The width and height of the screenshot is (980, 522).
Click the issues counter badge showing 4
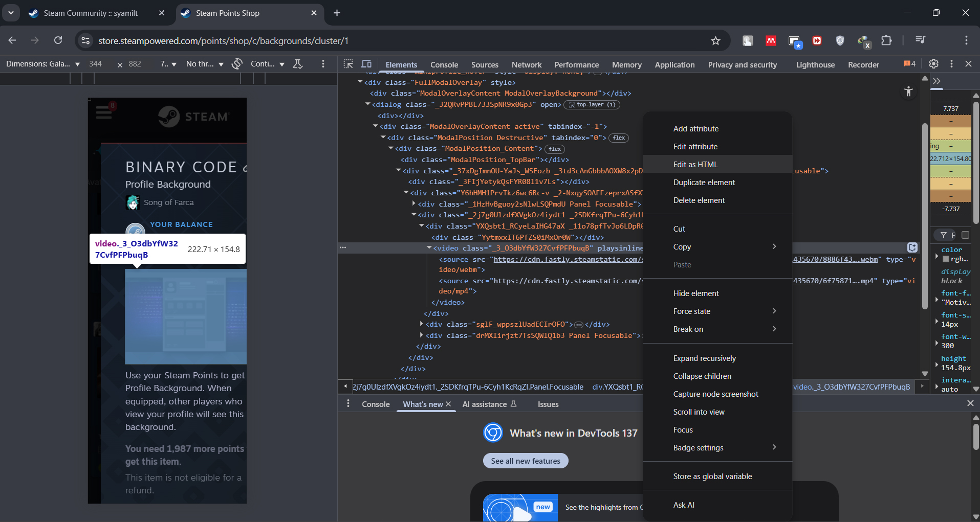coord(909,64)
